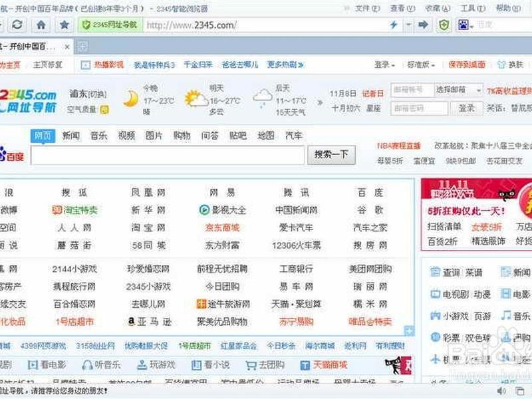Image resolution: width=532 pixels, height=399 pixels.
Task: Select the 地图 search tab
Action: pos(266,136)
